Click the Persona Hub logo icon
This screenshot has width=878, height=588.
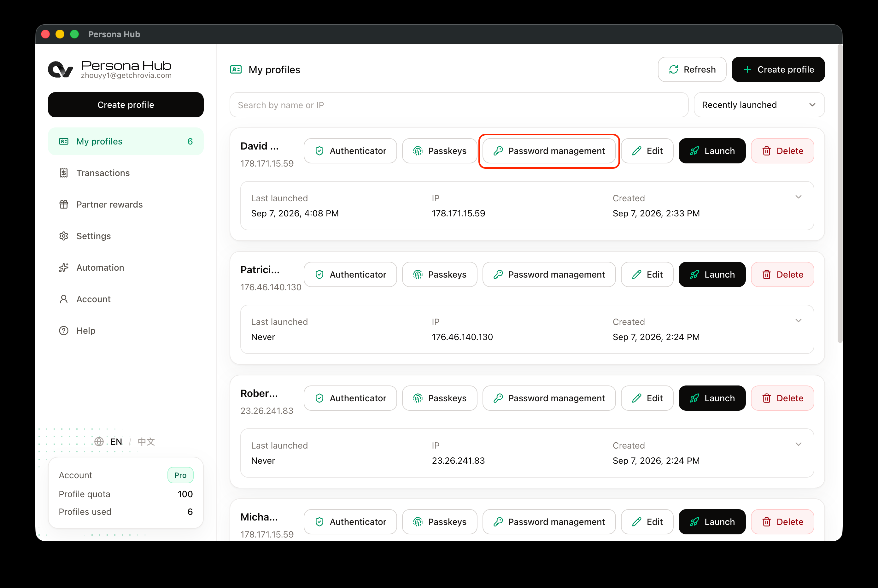[60, 69]
